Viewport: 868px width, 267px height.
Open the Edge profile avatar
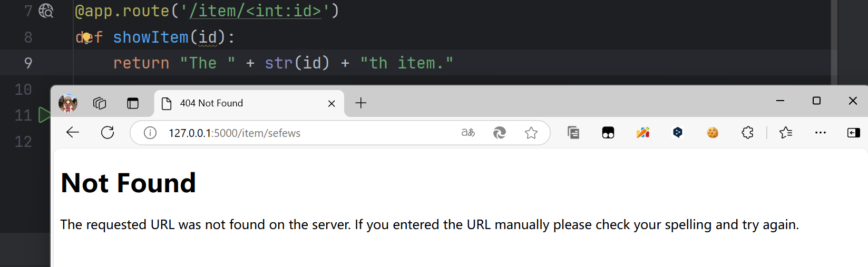pos(68,103)
